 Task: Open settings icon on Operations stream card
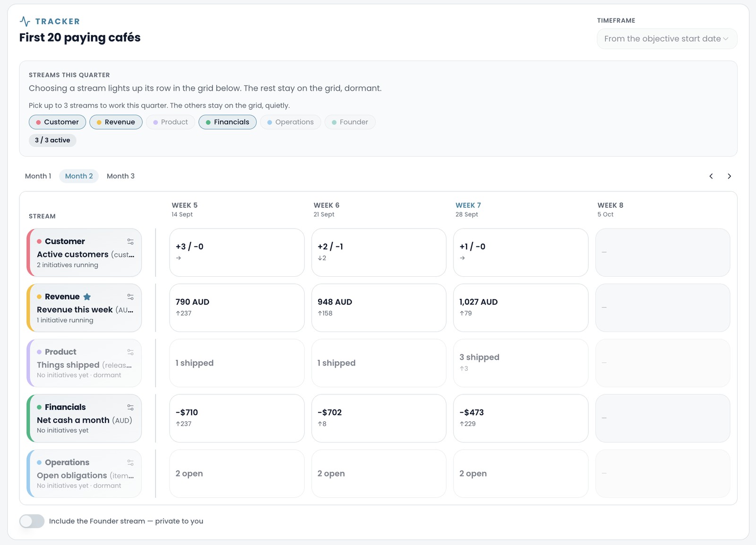pos(130,462)
